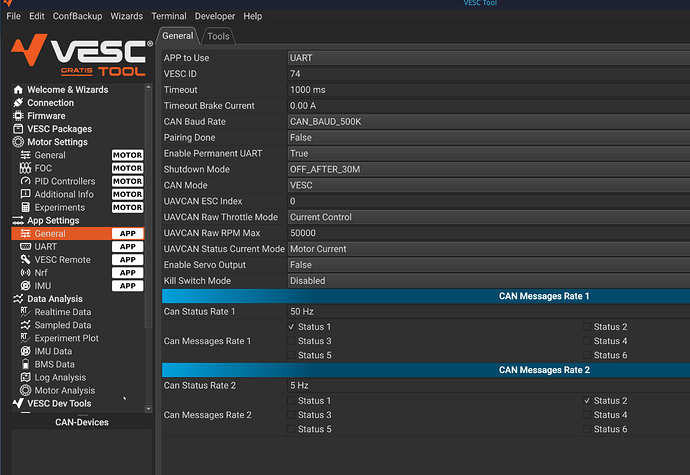
Task: Check Status 2 under Can Messages Rate 1
Action: 587,327
